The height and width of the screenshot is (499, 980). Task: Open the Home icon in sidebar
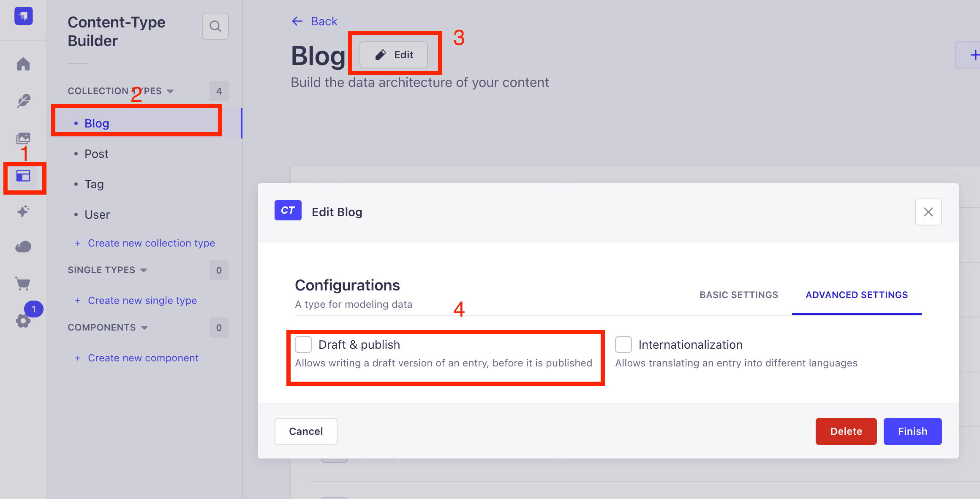coord(23,64)
